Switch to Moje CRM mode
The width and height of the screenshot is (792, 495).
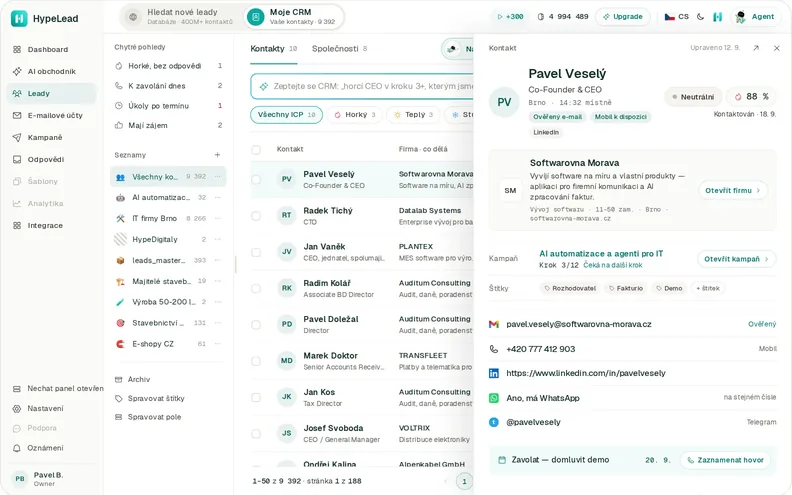click(x=293, y=17)
